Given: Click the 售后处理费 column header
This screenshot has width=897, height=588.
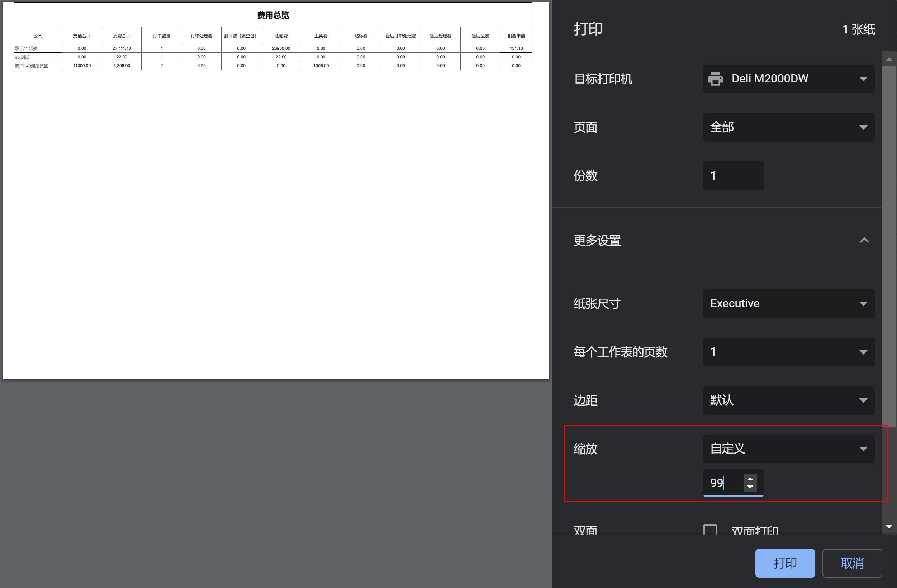Looking at the screenshot, I should tap(441, 36).
